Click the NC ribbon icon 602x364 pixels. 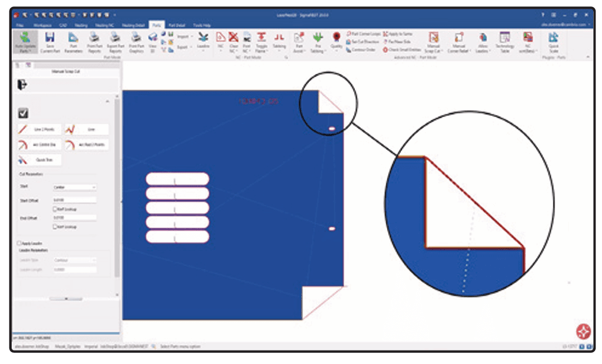pyautogui.click(x=220, y=42)
